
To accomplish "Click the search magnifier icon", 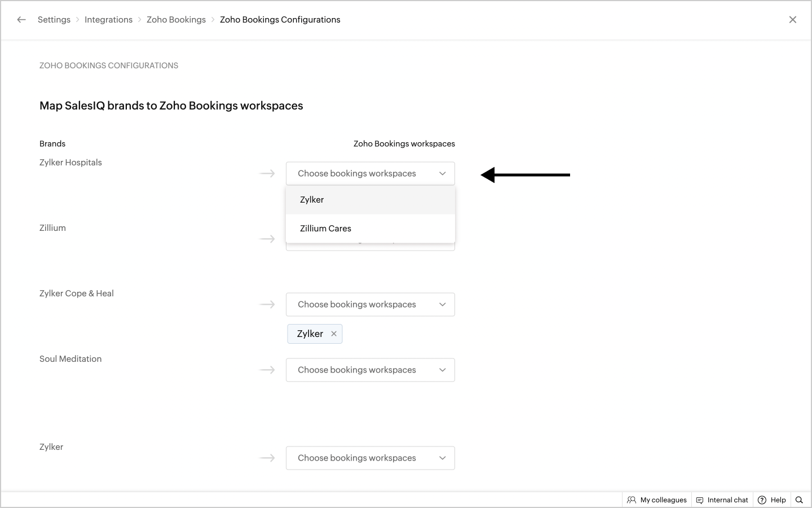I will [799, 500].
